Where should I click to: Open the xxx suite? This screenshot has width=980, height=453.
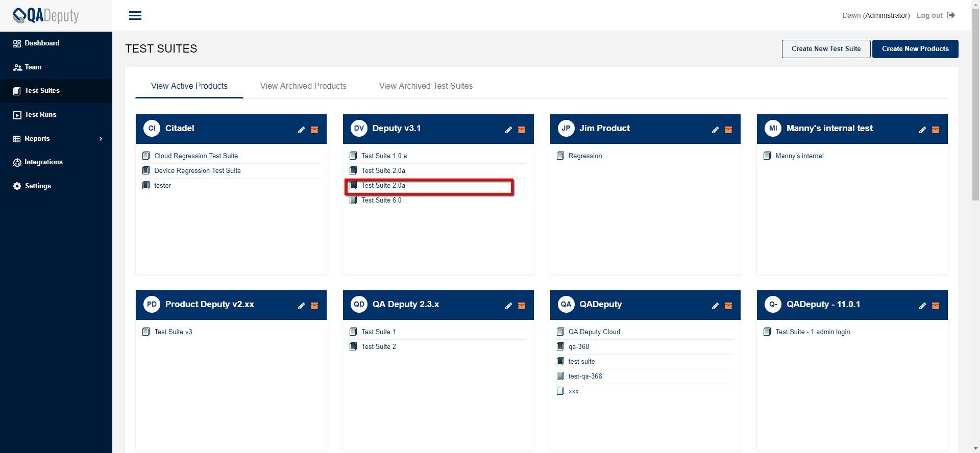573,391
